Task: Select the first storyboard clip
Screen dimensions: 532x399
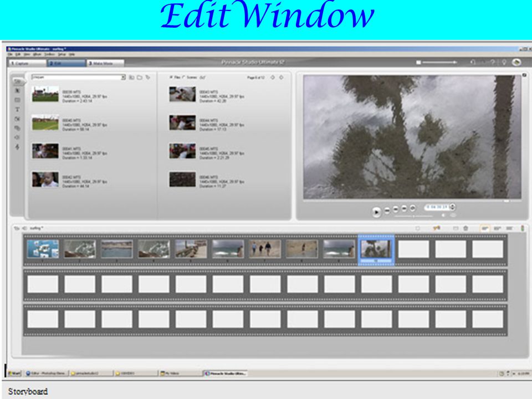Action: 43,249
